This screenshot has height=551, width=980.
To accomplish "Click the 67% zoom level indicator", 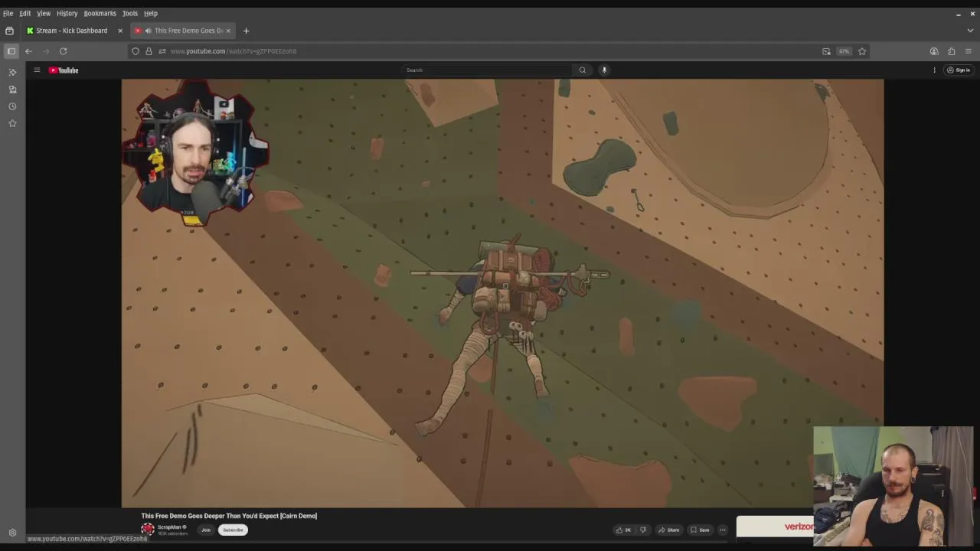I will (844, 51).
